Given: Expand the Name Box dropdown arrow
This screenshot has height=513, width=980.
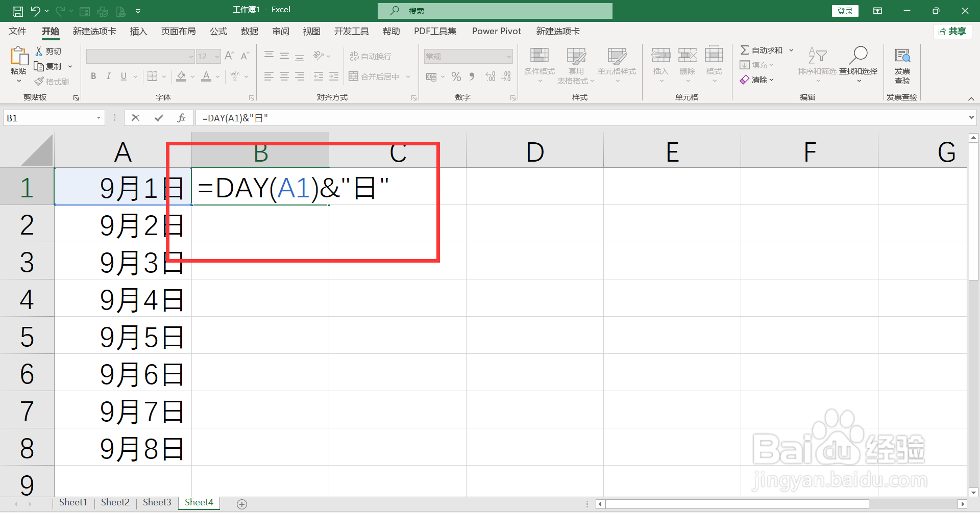Looking at the screenshot, I should pyautogui.click(x=99, y=118).
